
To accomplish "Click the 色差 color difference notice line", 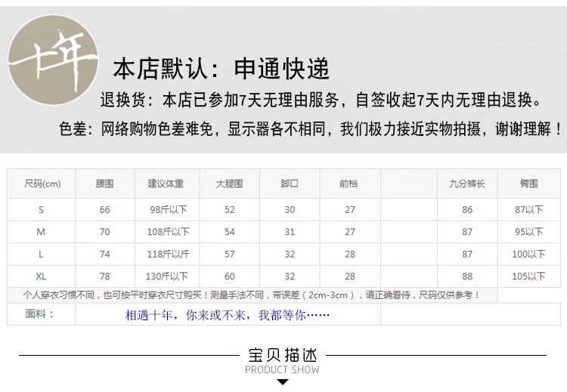I will (x=311, y=129).
